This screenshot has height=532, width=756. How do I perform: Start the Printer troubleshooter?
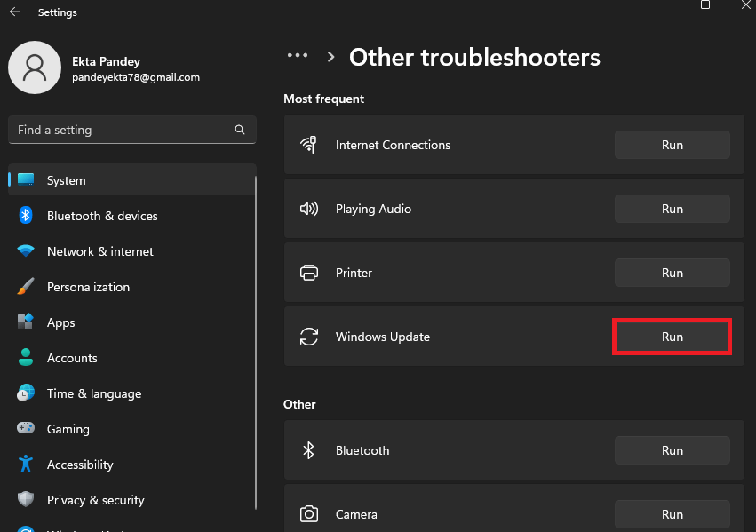pyautogui.click(x=672, y=273)
